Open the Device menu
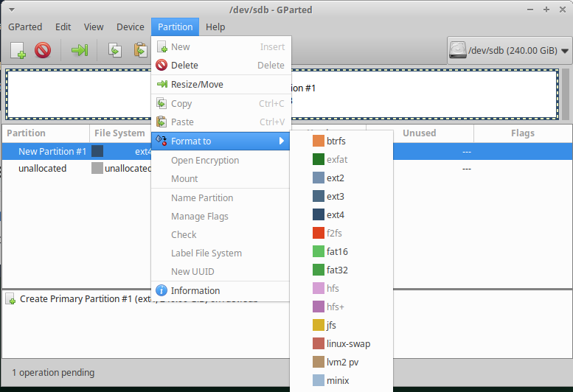The height and width of the screenshot is (392, 573). [130, 27]
